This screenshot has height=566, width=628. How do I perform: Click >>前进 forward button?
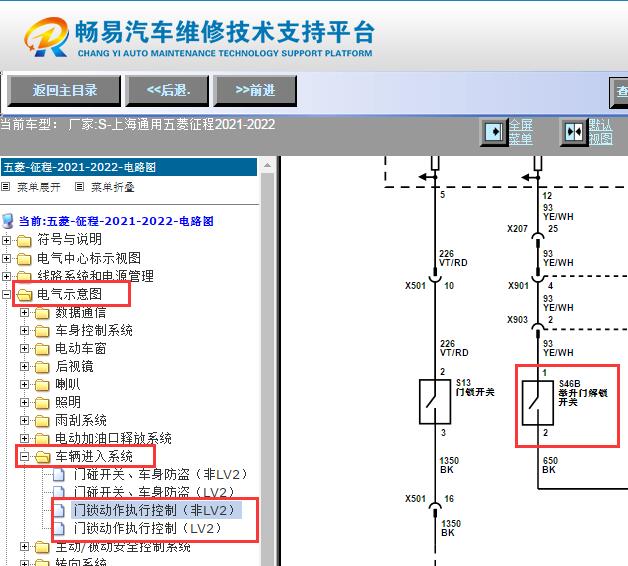[x=255, y=91]
